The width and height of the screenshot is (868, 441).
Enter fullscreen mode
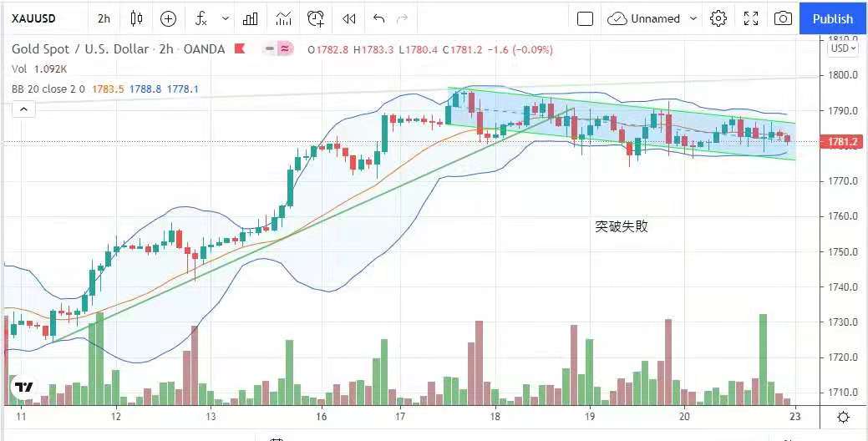(x=751, y=18)
